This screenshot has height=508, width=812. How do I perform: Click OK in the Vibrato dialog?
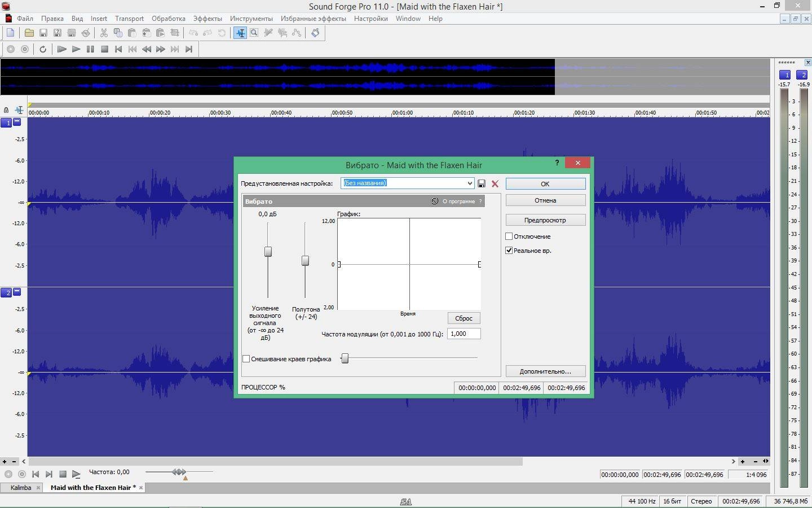tap(545, 183)
